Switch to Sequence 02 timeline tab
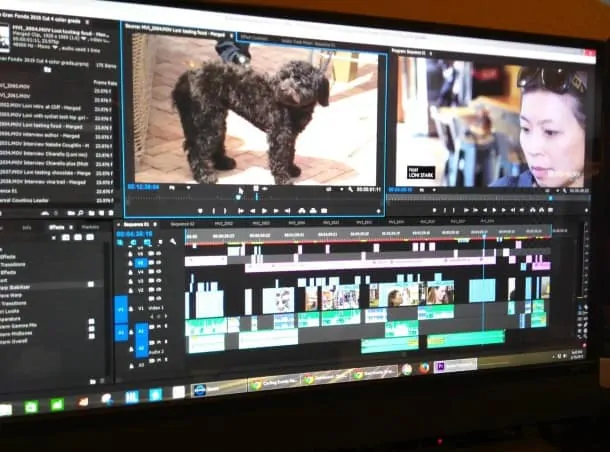This screenshot has height=452, width=610. click(182, 224)
